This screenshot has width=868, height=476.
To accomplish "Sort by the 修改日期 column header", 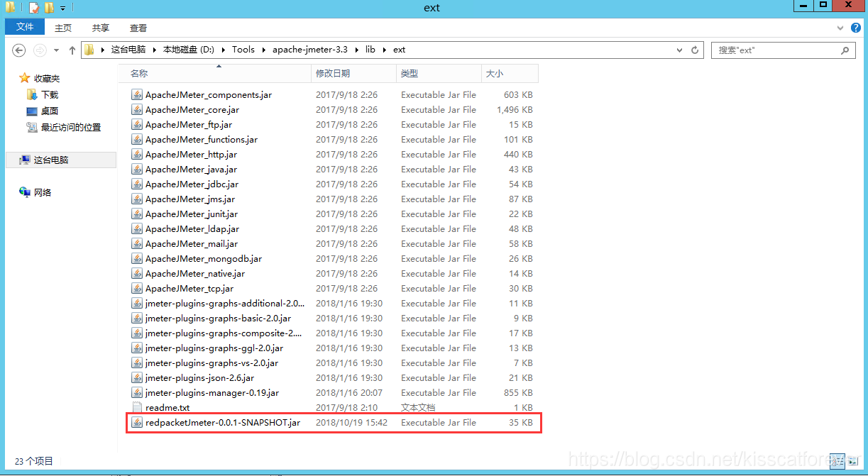I will click(353, 73).
